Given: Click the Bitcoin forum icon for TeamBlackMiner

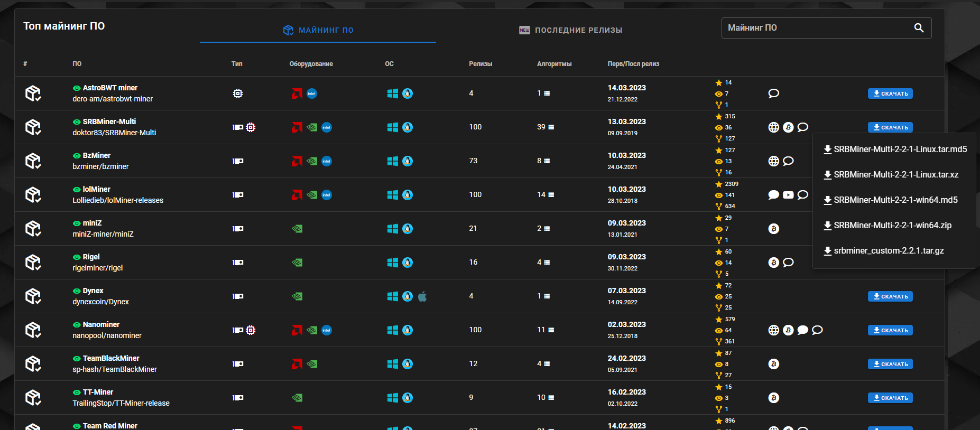Looking at the screenshot, I should coord(773,364).
